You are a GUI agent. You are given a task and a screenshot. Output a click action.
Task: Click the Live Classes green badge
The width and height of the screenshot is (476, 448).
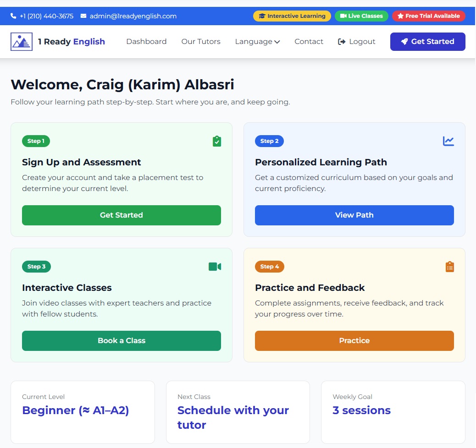361,16
